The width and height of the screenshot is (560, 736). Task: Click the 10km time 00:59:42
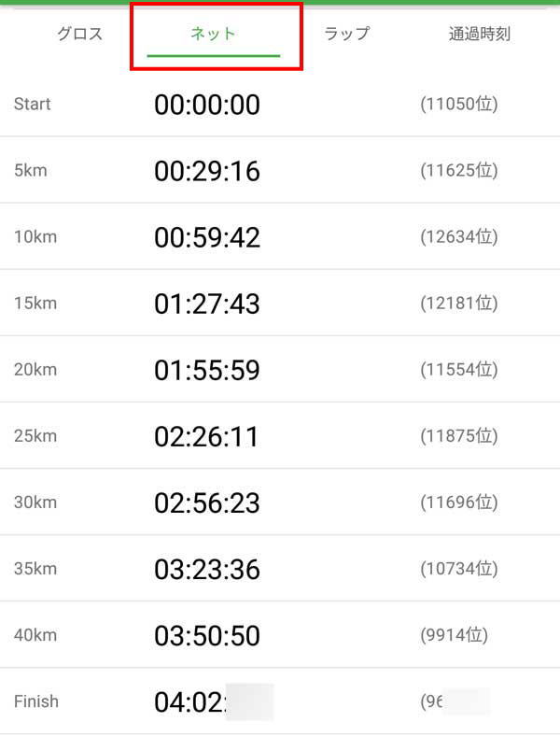[207, 237]
